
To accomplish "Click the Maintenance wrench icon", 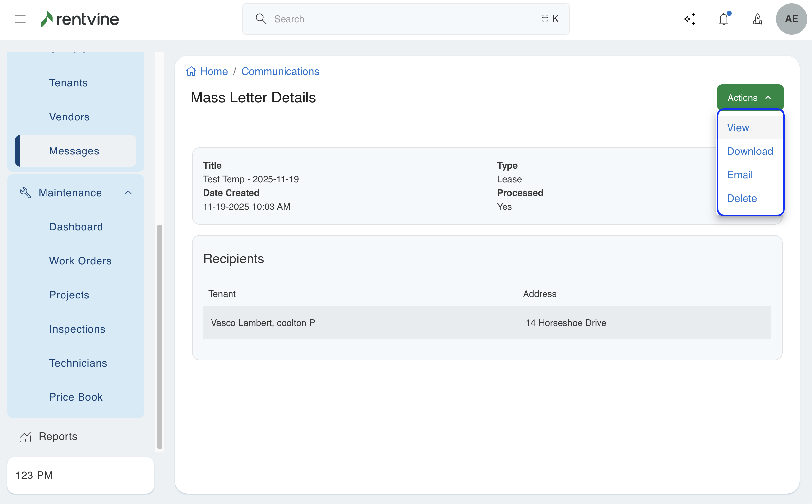I will (25, 193).
